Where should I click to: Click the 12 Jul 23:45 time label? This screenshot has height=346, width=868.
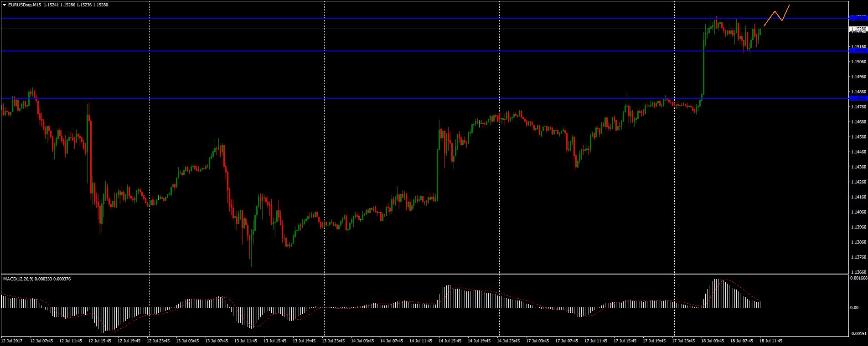(158, 340)
